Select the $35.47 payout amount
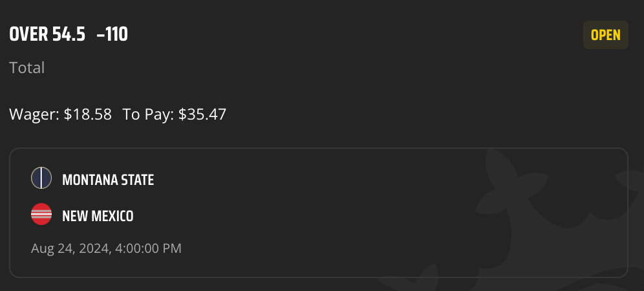644x291 pixels. pyautogui.click(x=202, y=114)
